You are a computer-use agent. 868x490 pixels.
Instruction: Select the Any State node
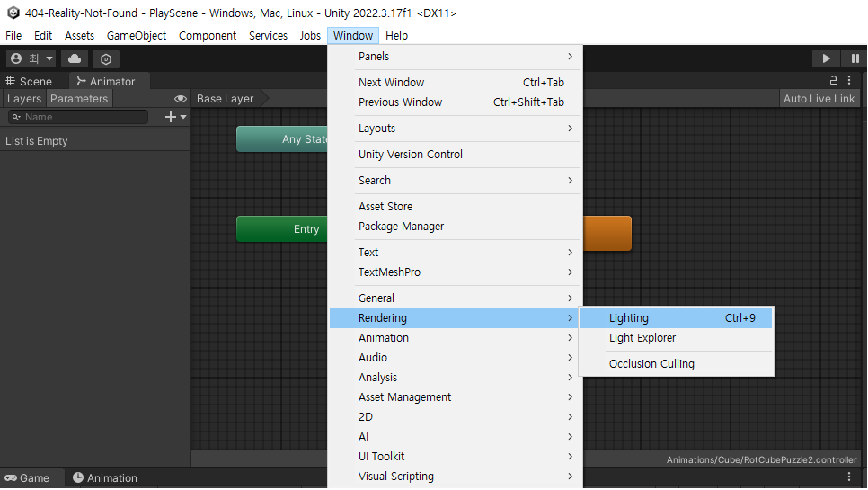tap(282, 139)
